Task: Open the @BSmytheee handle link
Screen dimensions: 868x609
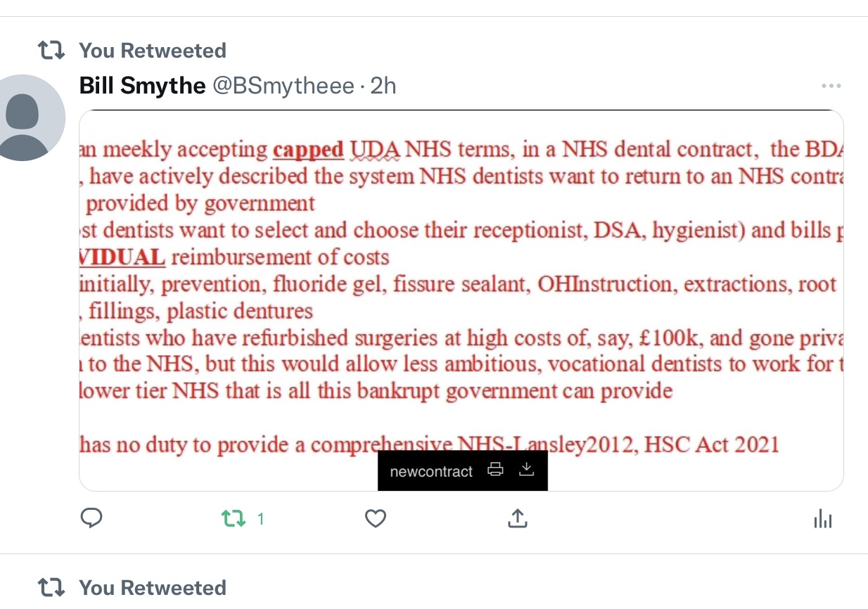Action: 283,86
